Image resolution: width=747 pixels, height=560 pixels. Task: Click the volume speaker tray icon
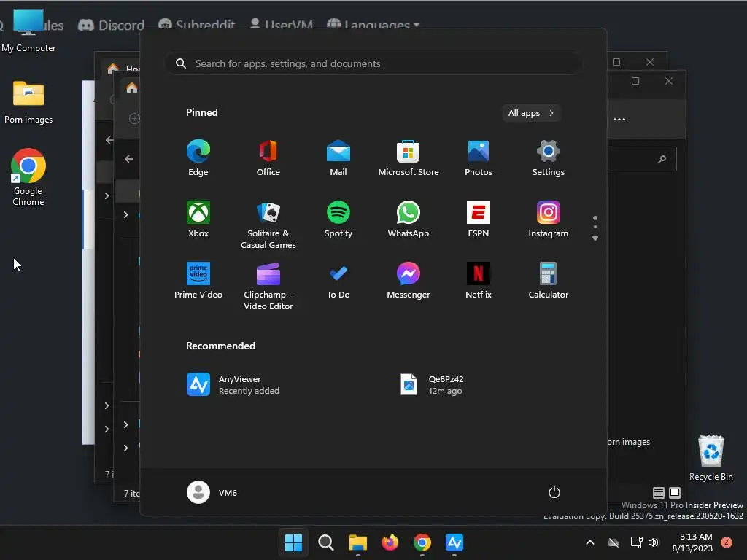point(654,542)
